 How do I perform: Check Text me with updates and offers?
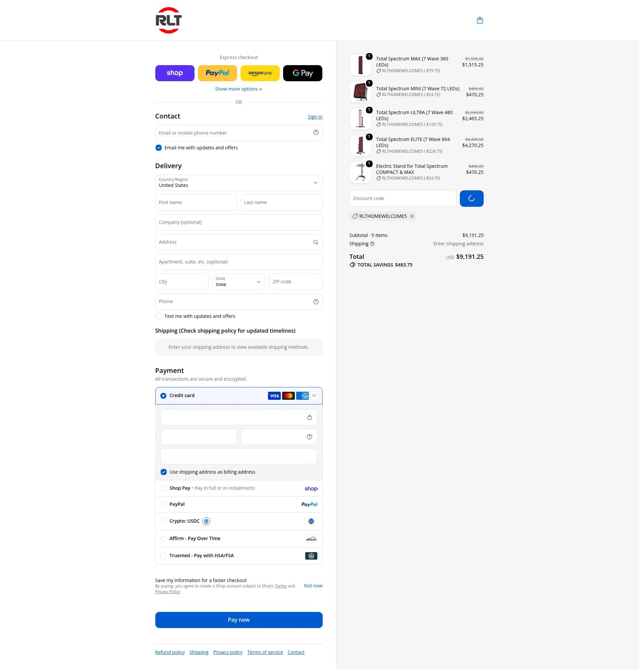pyautogui.click(x=158, y=317)
